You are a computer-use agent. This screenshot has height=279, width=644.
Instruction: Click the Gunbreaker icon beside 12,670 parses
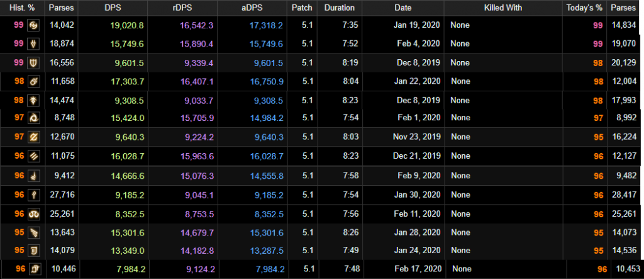33,137
